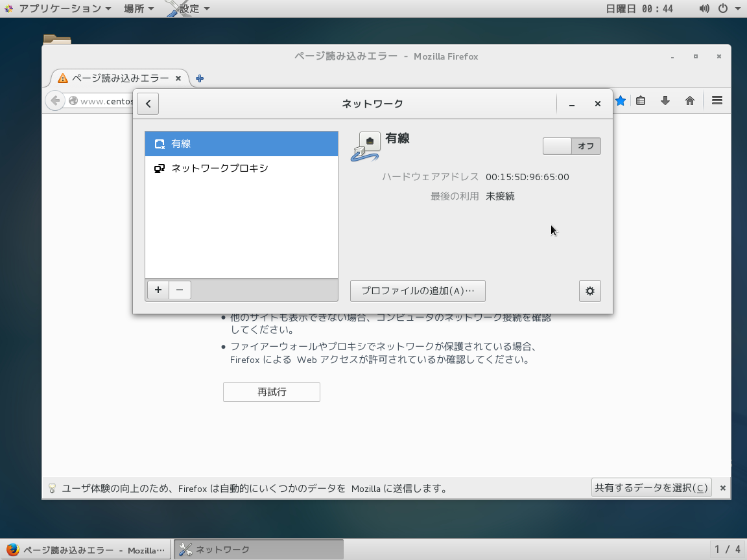Click 共有するデータを選択(C) button
747x560 pixels.
coord(651,487)
